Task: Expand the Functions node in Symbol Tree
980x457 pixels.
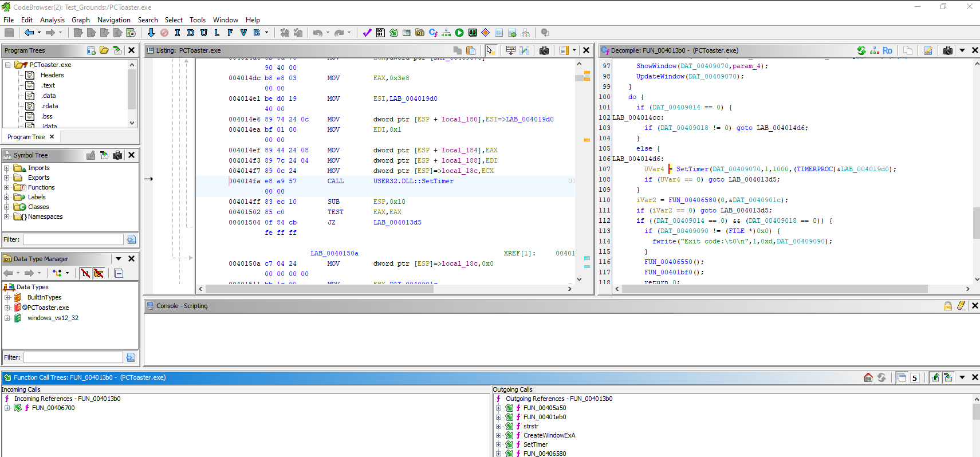Action: tap(7, 187)
